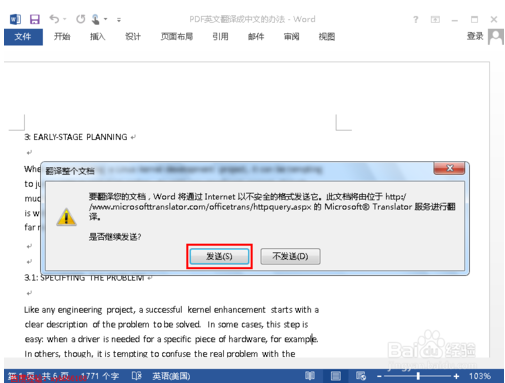Change language 英语(美国) in status bar
This screenshot has width=505, height=383.
[171, 376]
